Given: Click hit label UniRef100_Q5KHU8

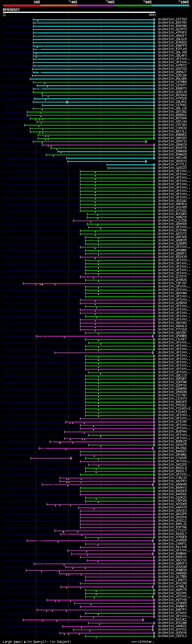Looking at the screenshot, I should coord(172,224).
